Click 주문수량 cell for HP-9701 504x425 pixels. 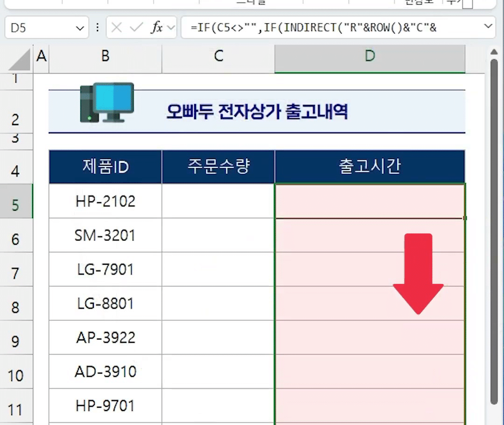pyautogui.click(x=218, y=406)
